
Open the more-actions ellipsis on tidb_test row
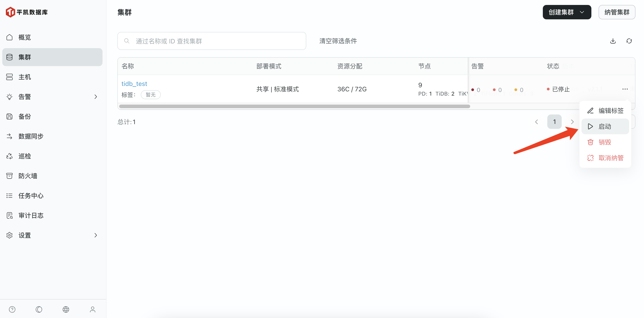(625, 89)
